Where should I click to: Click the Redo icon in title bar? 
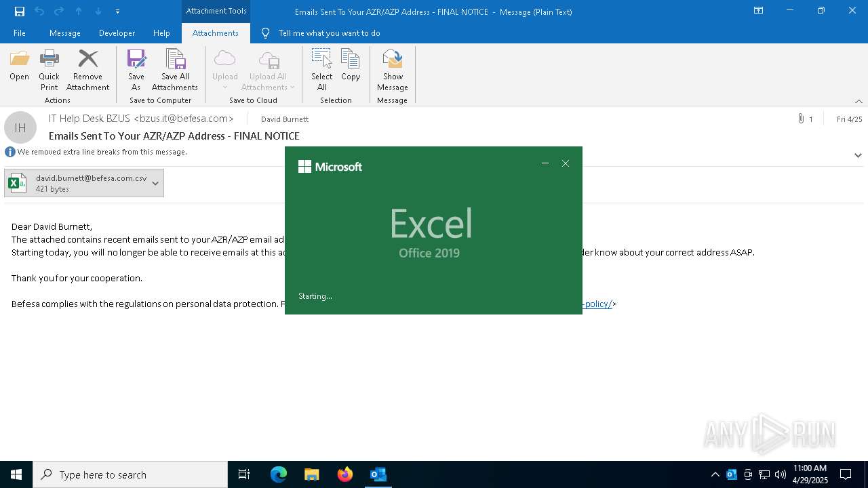pos(59,12)
